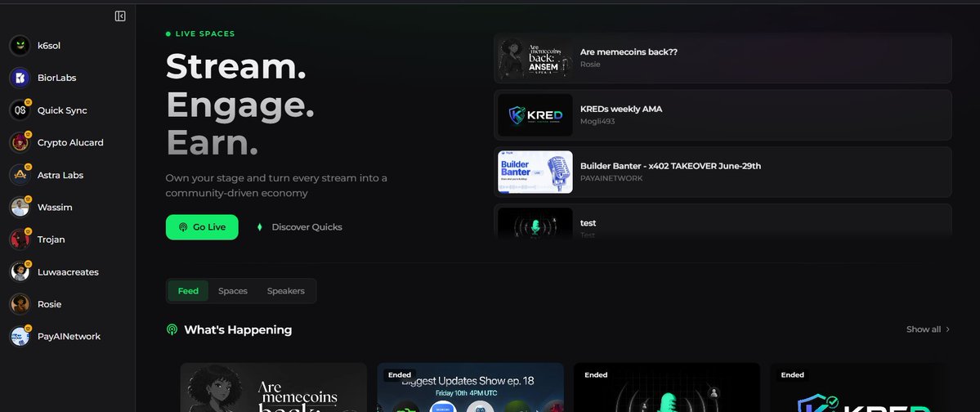This screenshot has height=412, width=980.
Task: Open 'Builder Banter - x402 TAKEOVER' space title
Action: [670, 166]
